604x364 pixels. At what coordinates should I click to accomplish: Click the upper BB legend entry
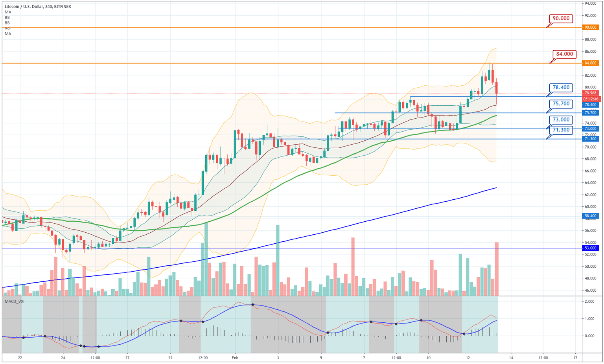[x=7, y=17]
